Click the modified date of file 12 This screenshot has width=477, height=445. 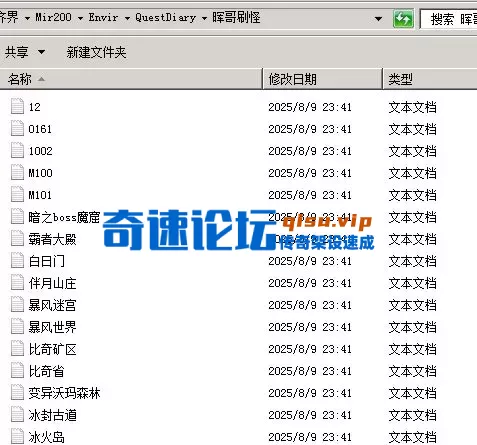(310, 107)
